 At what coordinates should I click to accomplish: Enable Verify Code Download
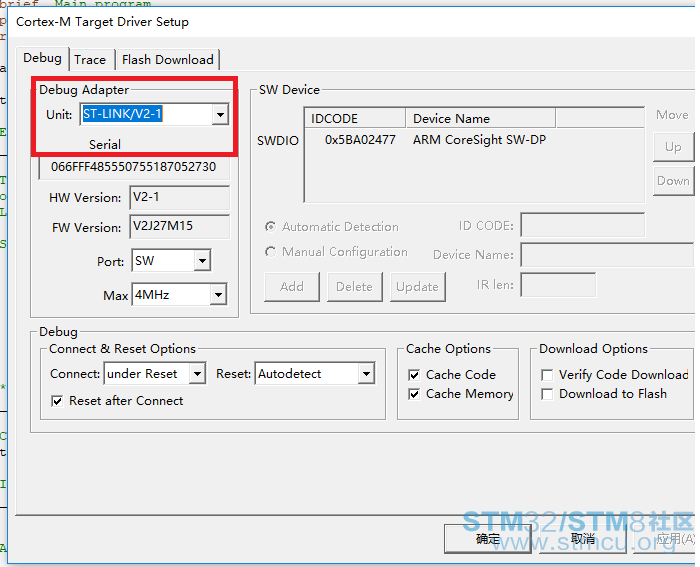[x=547, y=375]
